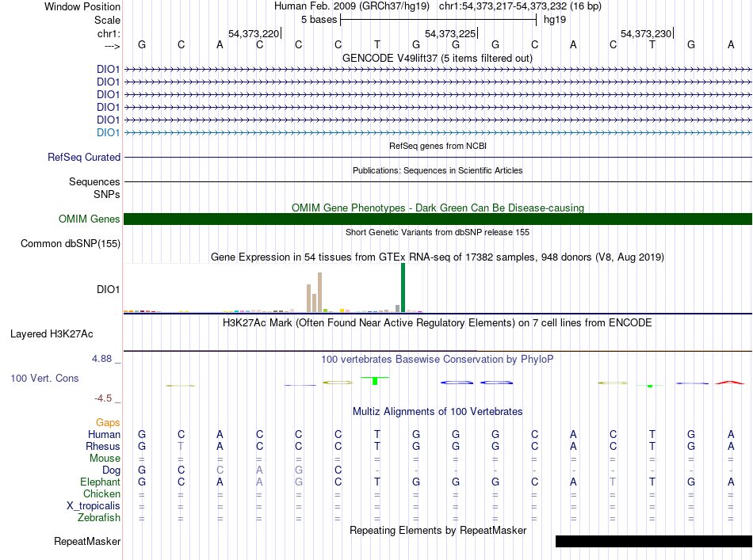
Task: Click the Window Position label
Action: [82, 6]
